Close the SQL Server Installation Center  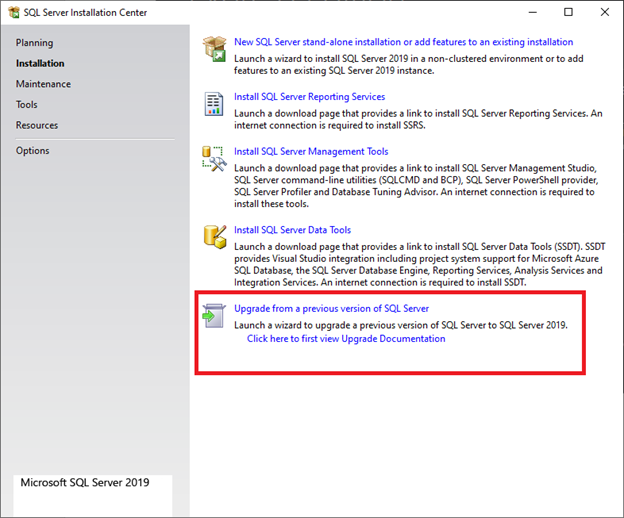pos(604,12)
